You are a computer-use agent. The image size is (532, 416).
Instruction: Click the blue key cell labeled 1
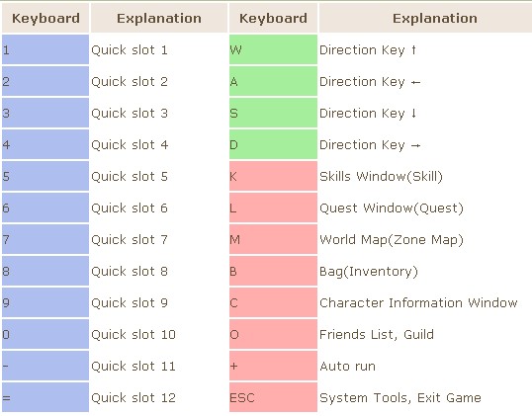45,49
